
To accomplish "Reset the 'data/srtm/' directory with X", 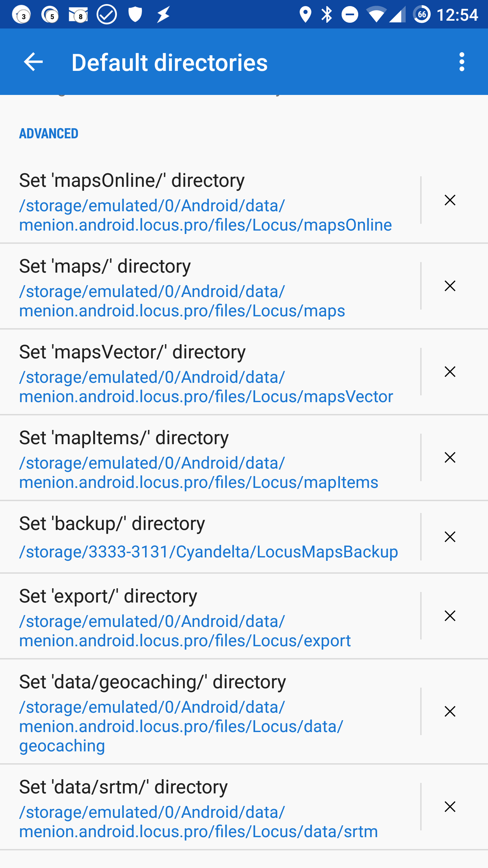I will (x=450, y=807).
